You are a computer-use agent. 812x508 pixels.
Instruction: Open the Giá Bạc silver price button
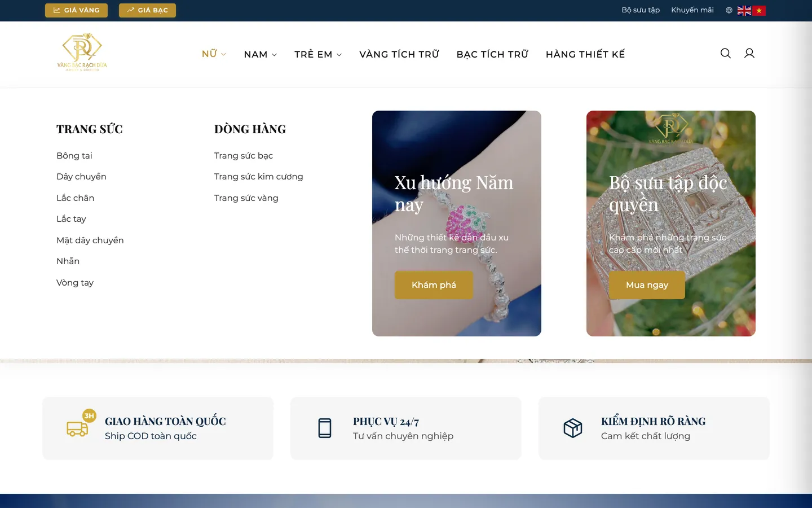[x=147, y=10]
